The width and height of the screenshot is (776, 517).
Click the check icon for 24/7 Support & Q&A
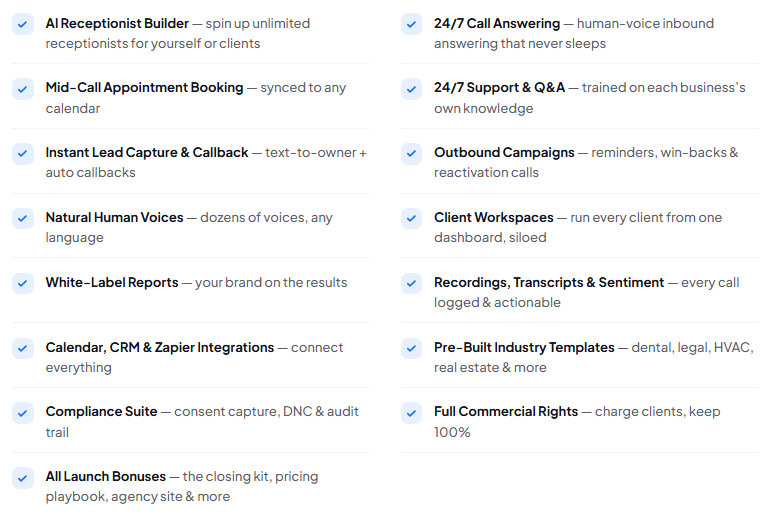411,89
